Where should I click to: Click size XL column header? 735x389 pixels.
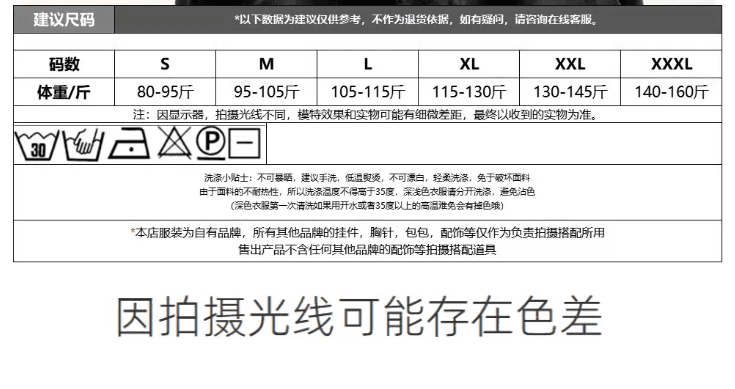click(x=469, y=64)
